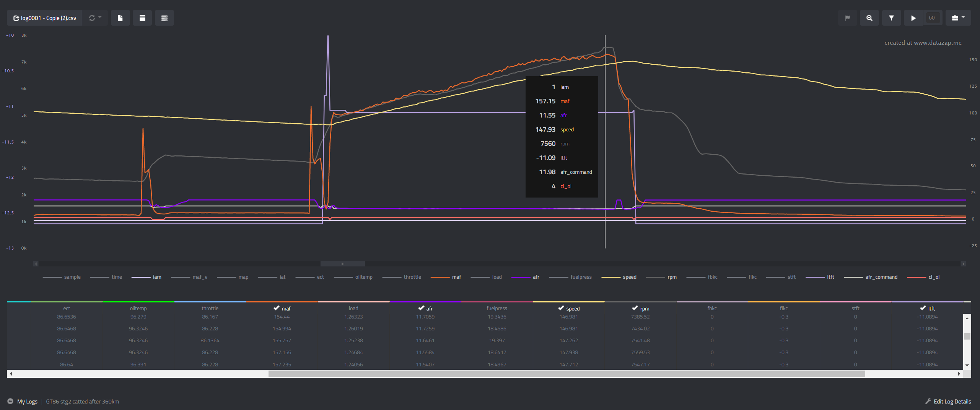
Task: Uncheck the maf column in data table
Action: 277,308
